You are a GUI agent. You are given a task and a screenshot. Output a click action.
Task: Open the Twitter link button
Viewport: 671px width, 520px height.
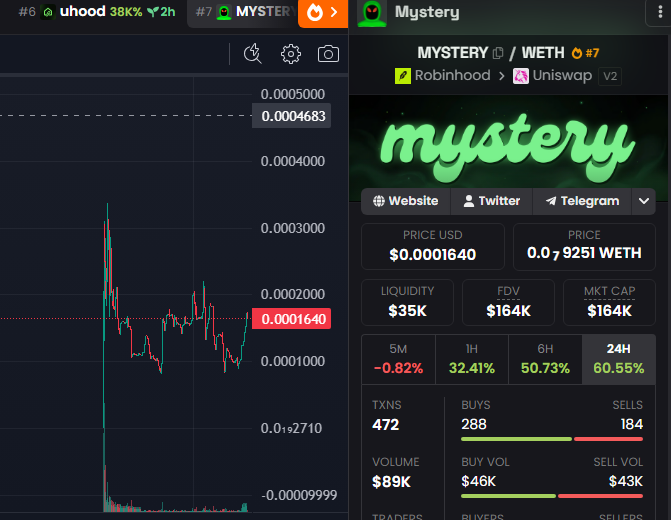pyautogui.click(x=492, y=201)
